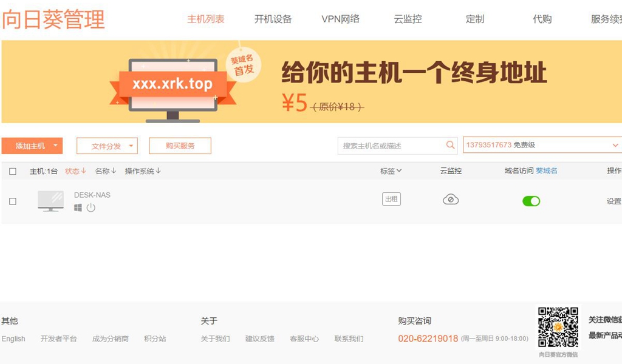Check the select-all checkbox in the list header
622x364 pixels.
(x=13, y=171)
